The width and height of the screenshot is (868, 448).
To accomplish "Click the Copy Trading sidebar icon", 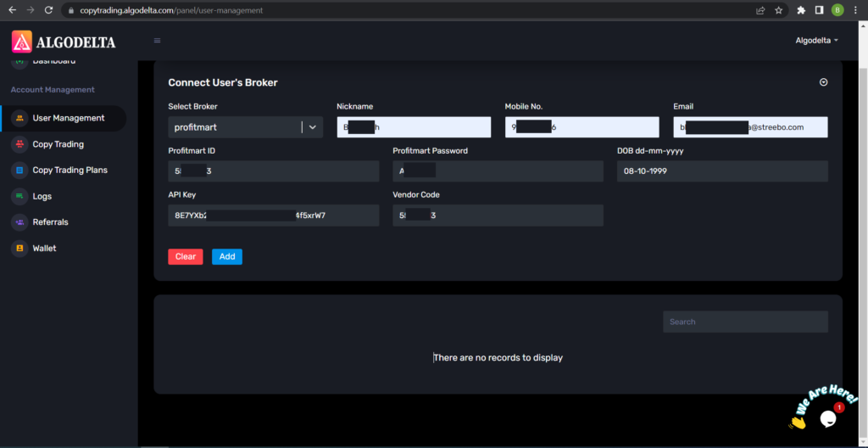I will (x=19, y=144).
